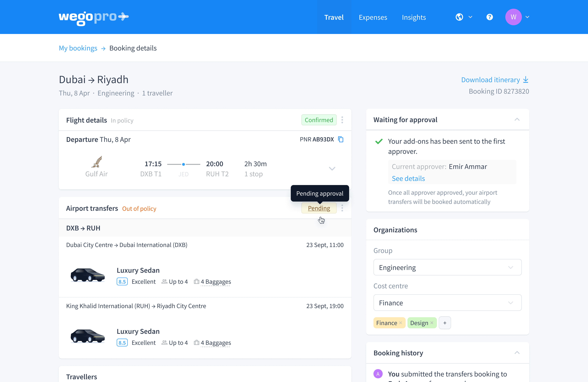Viewport: 588px width, 382px height.
Task: Open Flight details more options menu
Action: (342, 120)
